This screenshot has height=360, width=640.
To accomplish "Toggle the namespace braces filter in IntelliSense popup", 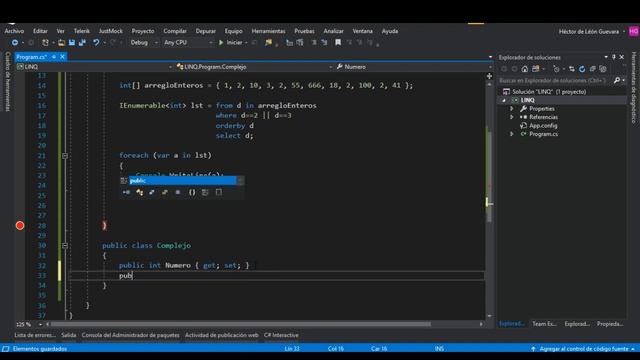I will click(192, 192).
